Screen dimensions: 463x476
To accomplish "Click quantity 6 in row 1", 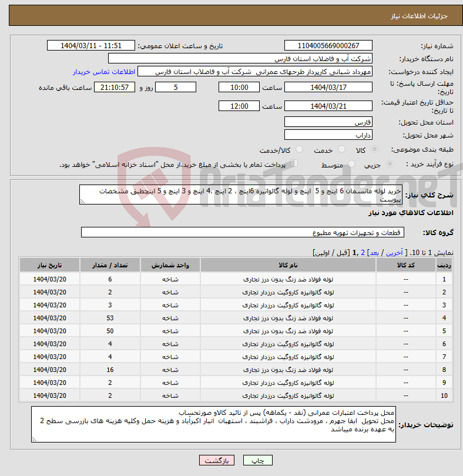I will click(x=110, y=279).
